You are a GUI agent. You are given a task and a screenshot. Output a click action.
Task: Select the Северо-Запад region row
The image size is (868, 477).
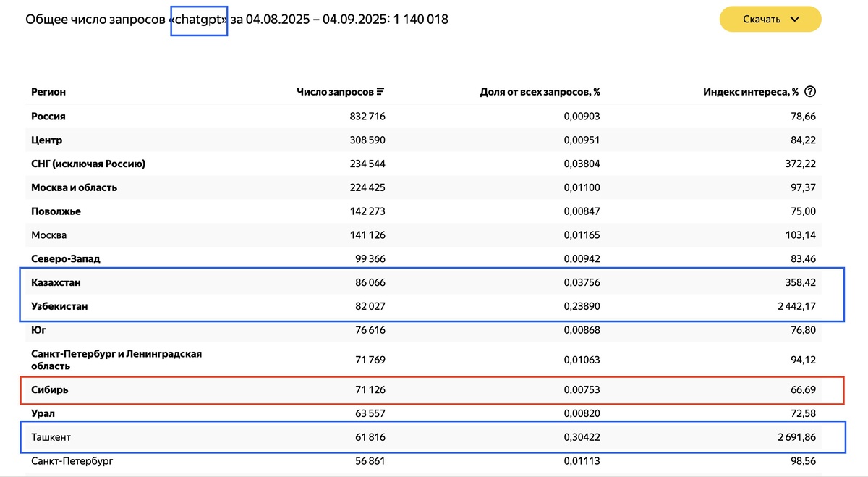(423, 258)
